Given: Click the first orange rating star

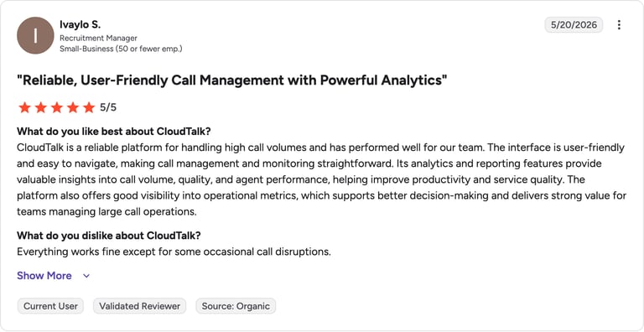Looking at the screenshot, I should pos(24,107).
